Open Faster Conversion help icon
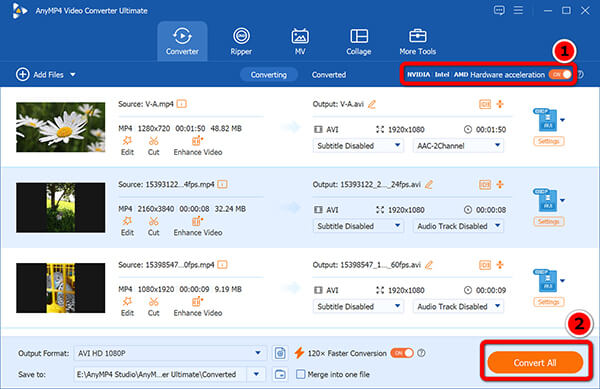Screen dimensions: 600x389 (x=421, y=353)
